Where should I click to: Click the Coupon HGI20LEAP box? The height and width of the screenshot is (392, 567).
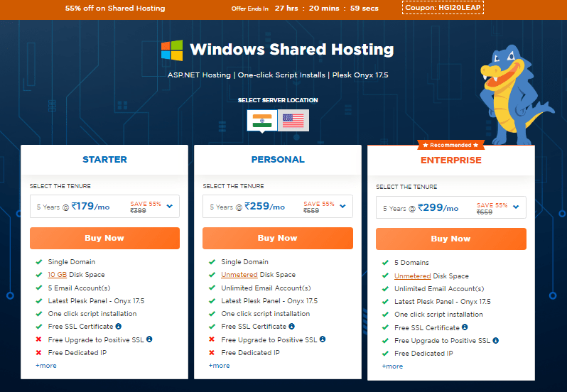(443, 8)
